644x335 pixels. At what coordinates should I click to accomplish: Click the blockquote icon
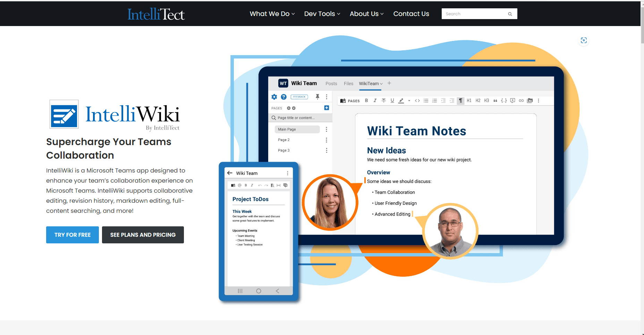click(495, 101)
